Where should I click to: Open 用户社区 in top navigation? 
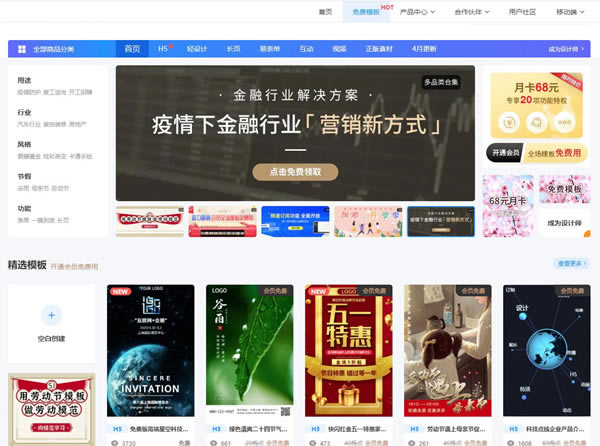pyautogui.click(x=522, y=12)
